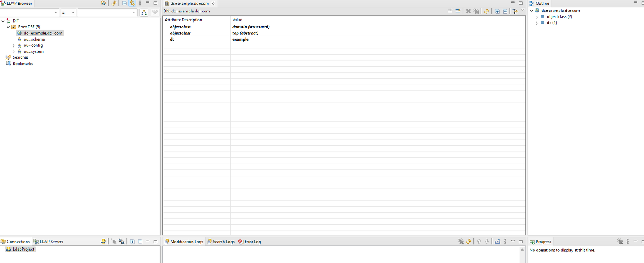The width and height of the screenshot is (644, 263).
Task: Click the greyed-out run quick search icon
Action: tap(155, 12)
